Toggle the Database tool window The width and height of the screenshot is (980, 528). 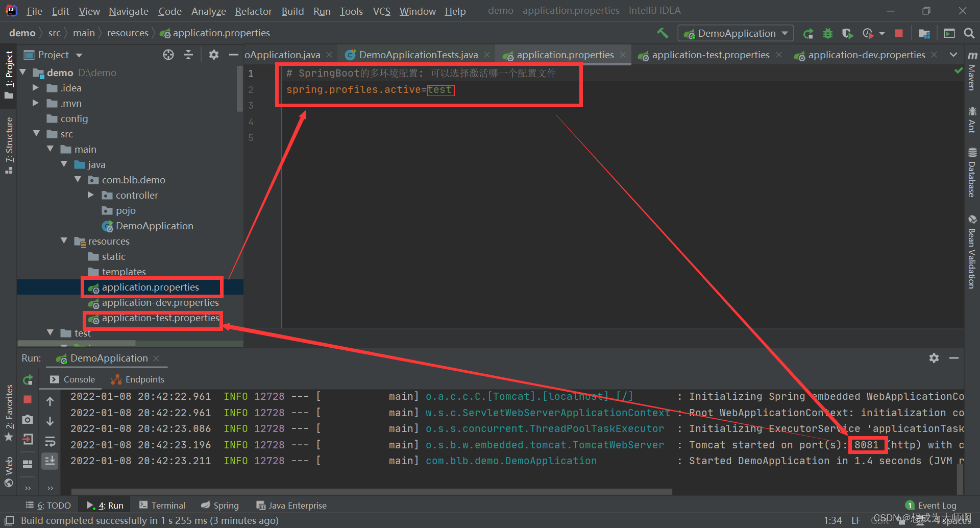coord(972,173)
